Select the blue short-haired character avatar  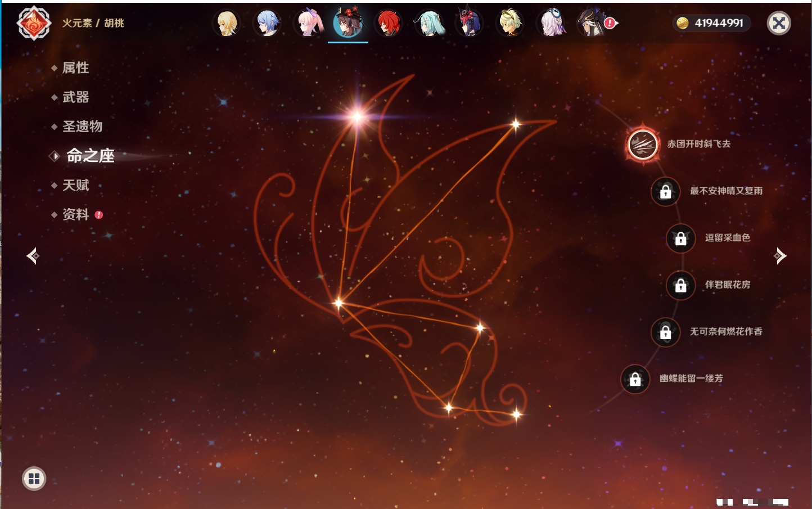pos(267,23)
